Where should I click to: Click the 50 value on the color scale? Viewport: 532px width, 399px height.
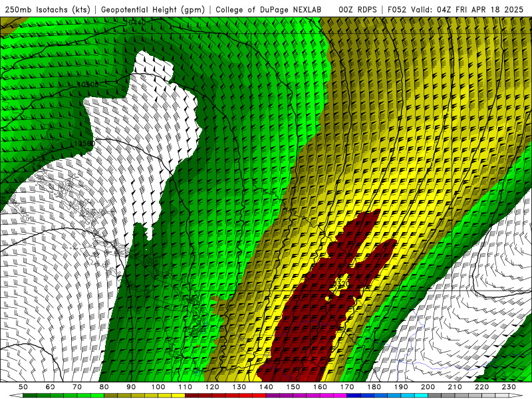click(x=23, y=387)
